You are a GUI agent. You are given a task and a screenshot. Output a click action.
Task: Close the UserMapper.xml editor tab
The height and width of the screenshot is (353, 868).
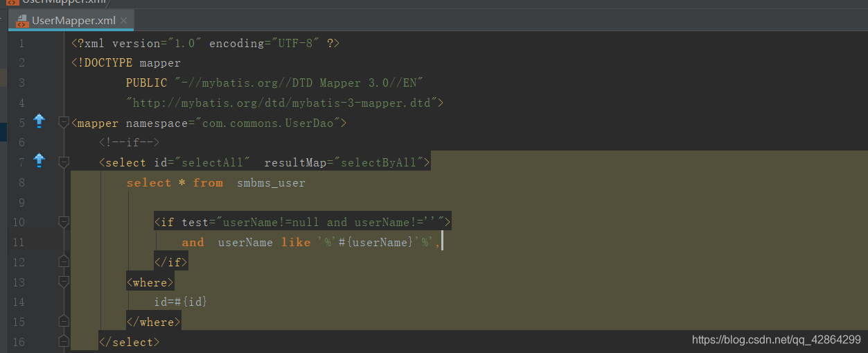click(124, 21)
